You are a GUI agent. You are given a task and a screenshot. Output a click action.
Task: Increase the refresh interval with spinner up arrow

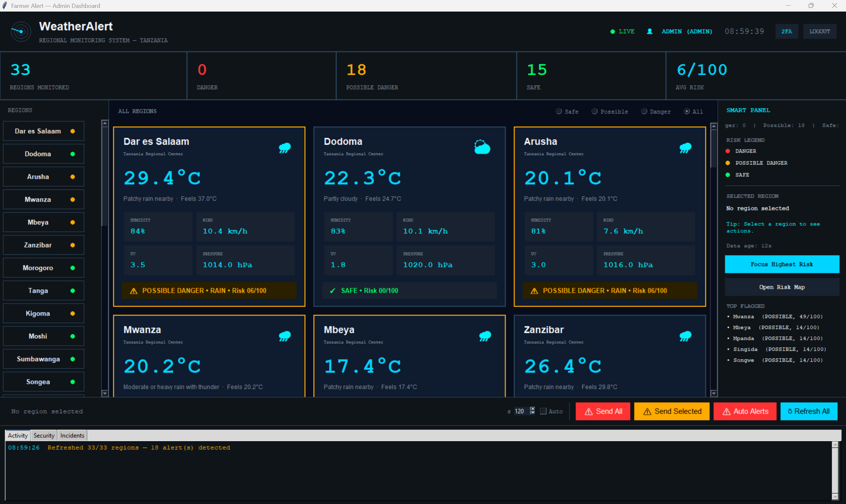(532, 409)
